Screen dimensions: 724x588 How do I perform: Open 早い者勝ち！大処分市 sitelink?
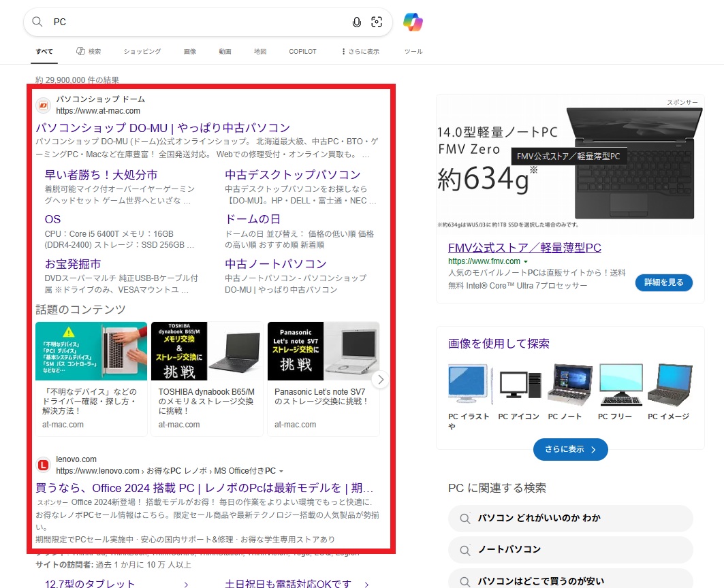click(101, 175)
